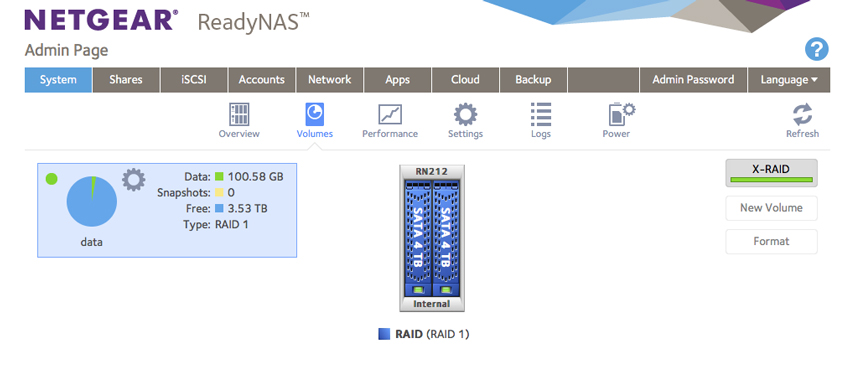
Task: Click the 100.58 GB data value
Action: coord(255,176)
